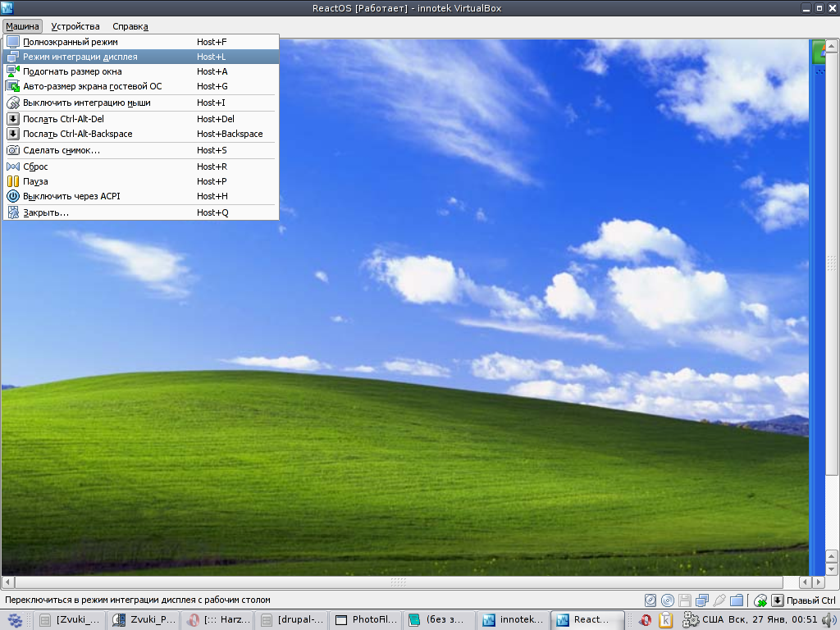
Task: Switch to (без з… taskbar window
Action: tap(440, 620)
